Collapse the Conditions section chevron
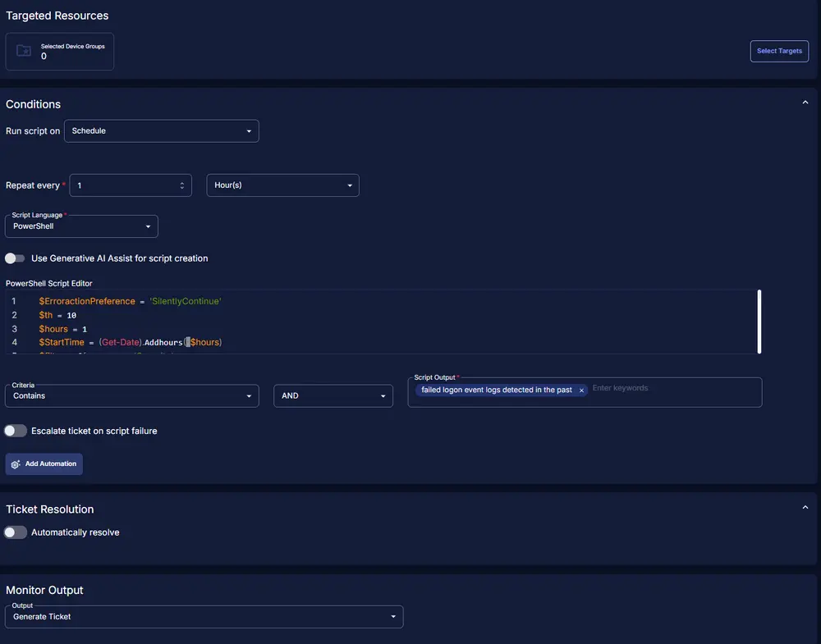This screenshot has width=821, height=644. (805, 103)
